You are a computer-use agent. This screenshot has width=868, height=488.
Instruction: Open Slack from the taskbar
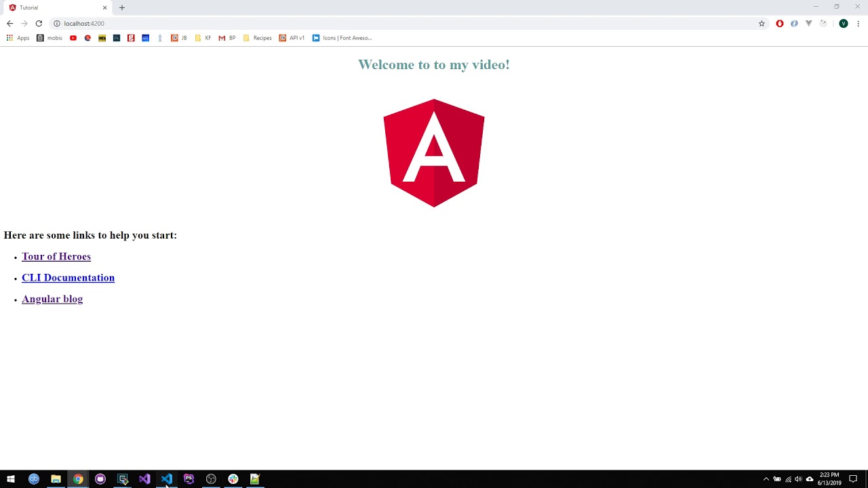pyautogui.click(x=233, y=479)
